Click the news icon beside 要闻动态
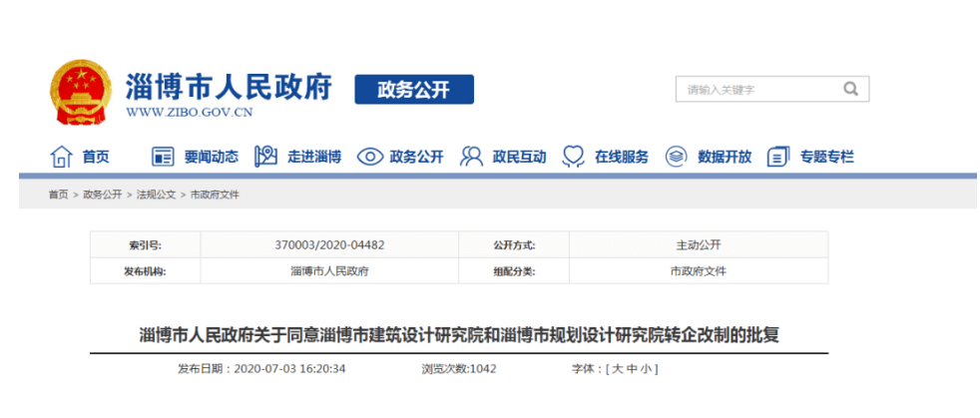 [163, 157]
